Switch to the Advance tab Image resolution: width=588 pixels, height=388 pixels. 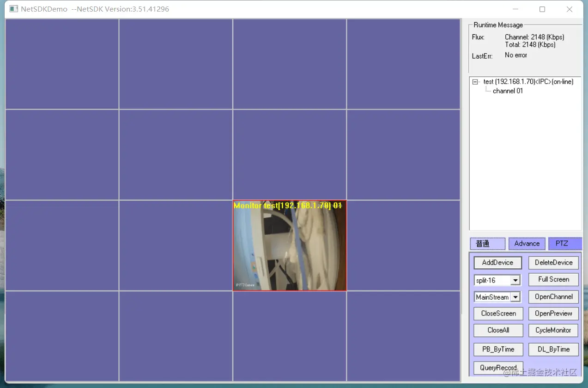pyautogui.click(x=527, y=244)
